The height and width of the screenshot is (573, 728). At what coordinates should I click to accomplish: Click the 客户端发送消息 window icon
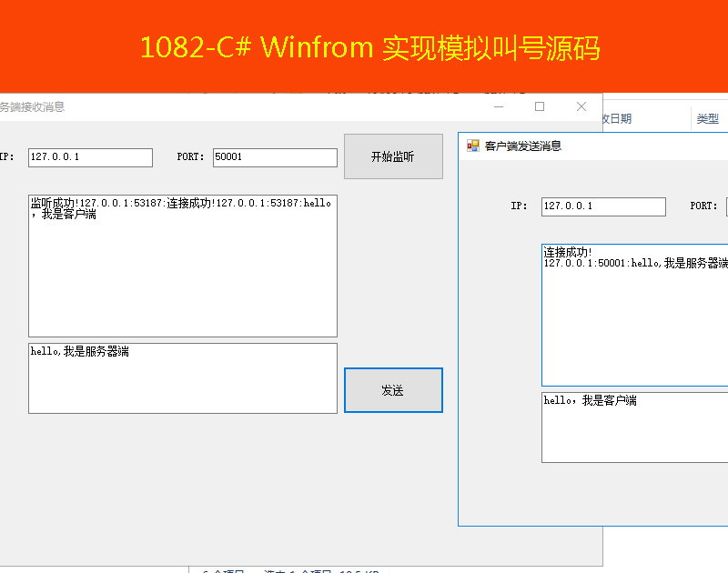click(472, 146)
